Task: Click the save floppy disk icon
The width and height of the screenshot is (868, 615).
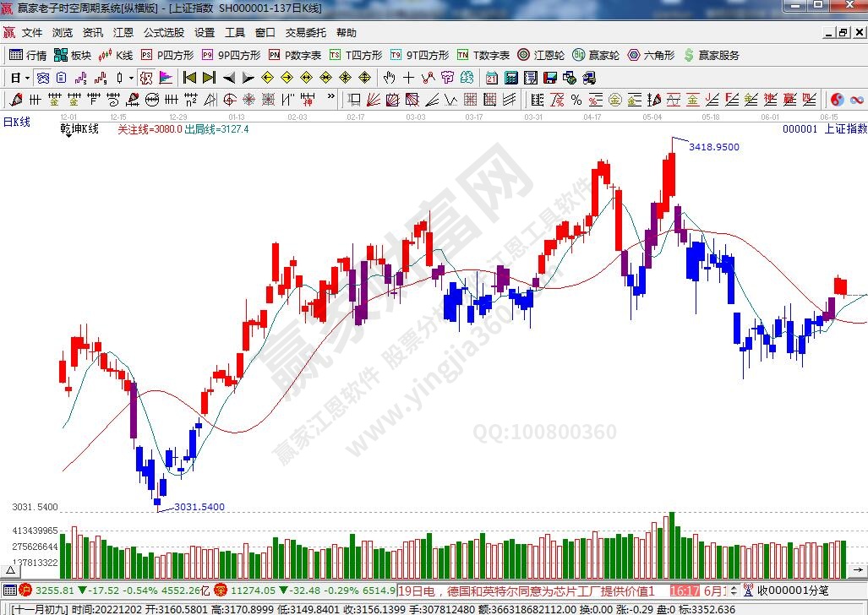Action: (550, 78)
